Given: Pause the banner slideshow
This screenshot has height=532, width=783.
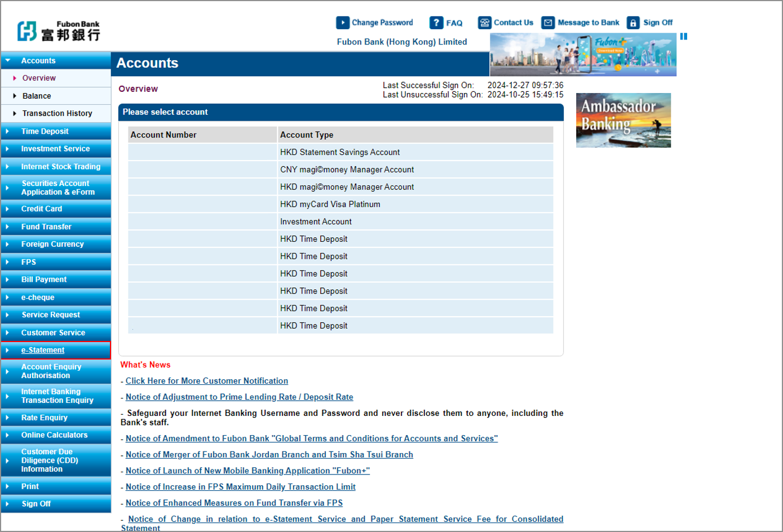Looking at the screenshot, I should (x=684, y=37).
